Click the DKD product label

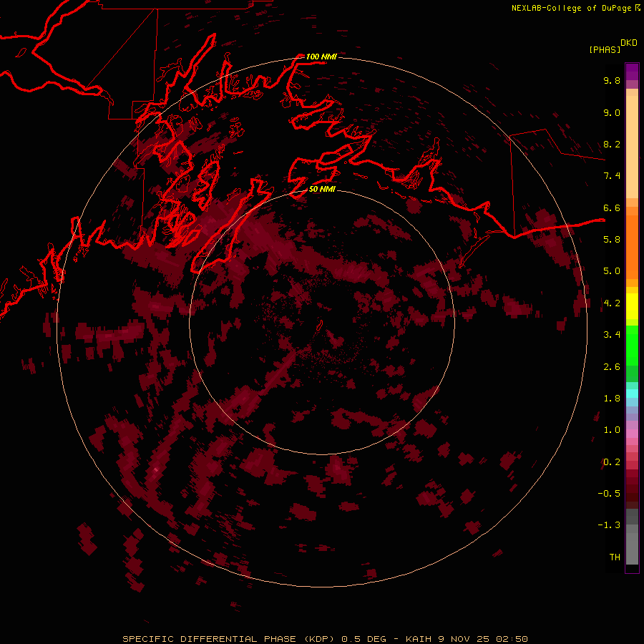628,43
